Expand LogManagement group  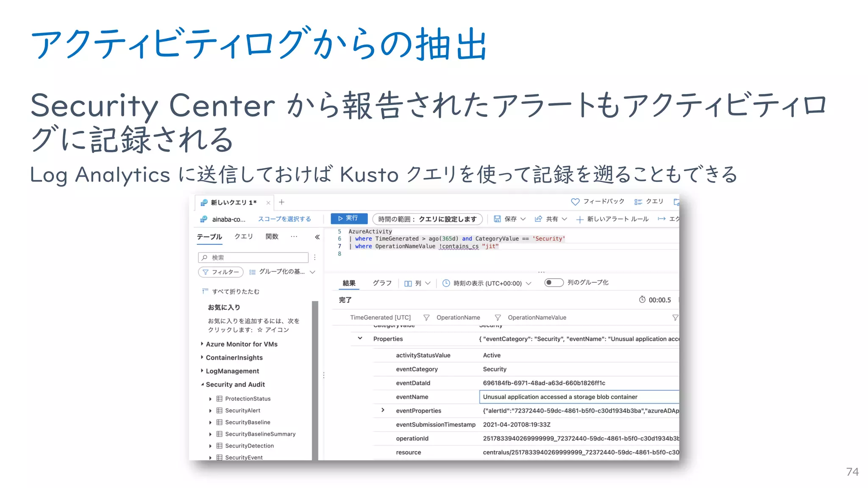(202, 371)
